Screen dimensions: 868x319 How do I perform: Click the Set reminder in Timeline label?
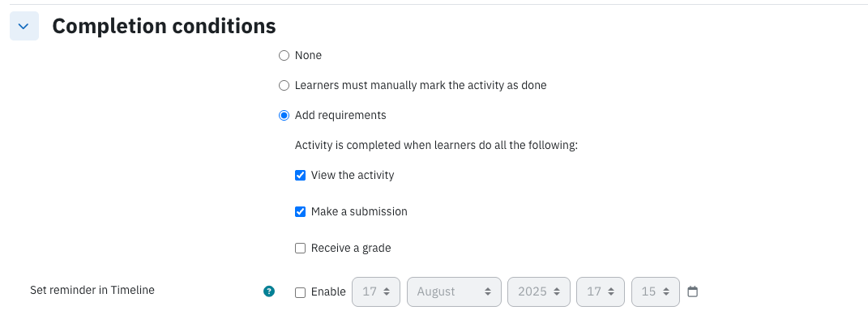92,290
